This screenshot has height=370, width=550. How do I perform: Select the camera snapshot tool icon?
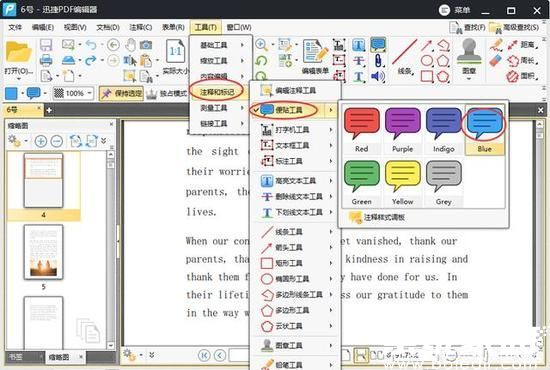click(146, 45)
